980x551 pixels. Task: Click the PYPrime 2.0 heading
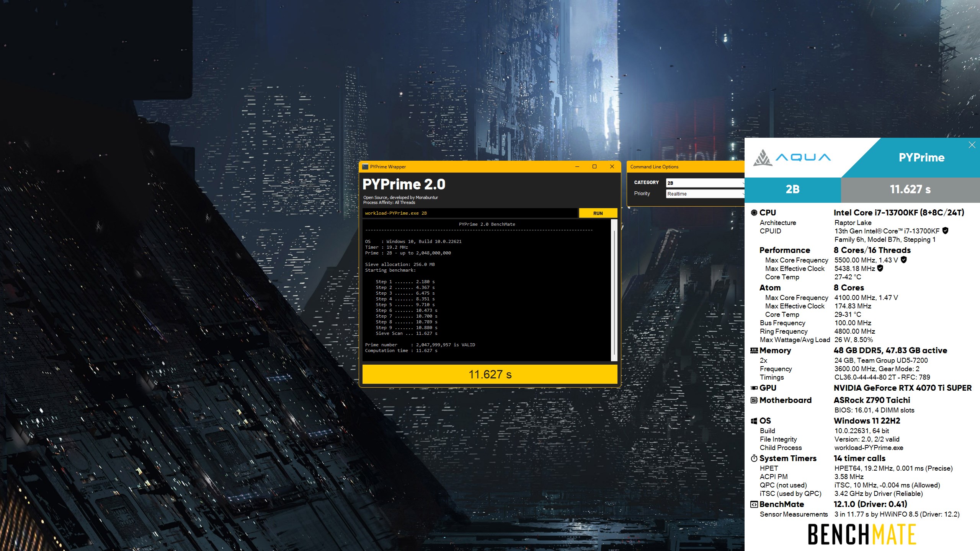point(404,184)
